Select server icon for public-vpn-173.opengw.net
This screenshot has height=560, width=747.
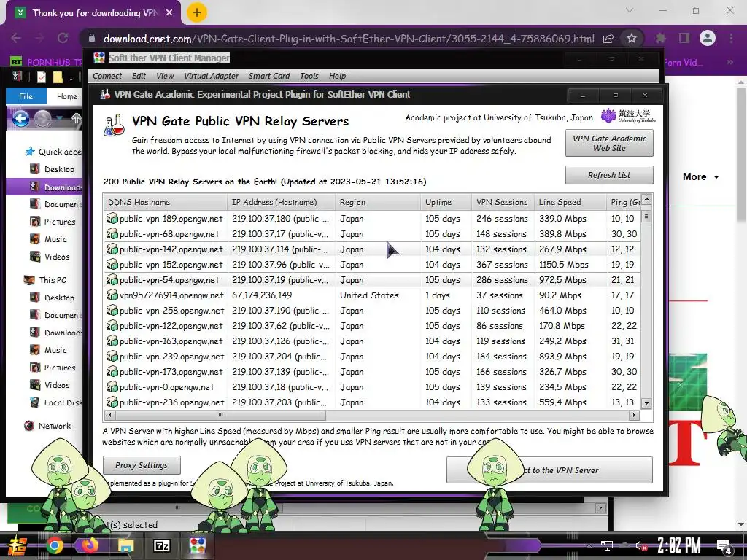tap(112, 371)
